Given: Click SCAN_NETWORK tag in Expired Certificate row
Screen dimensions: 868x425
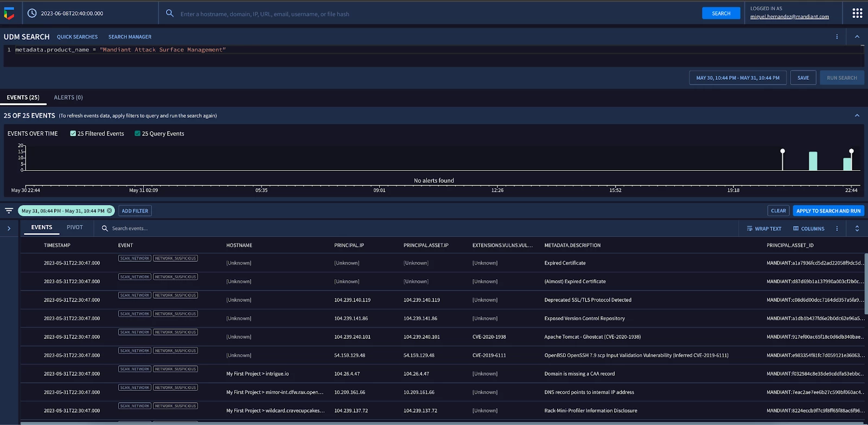Looking at the screenshot, I should click(135, 259).
